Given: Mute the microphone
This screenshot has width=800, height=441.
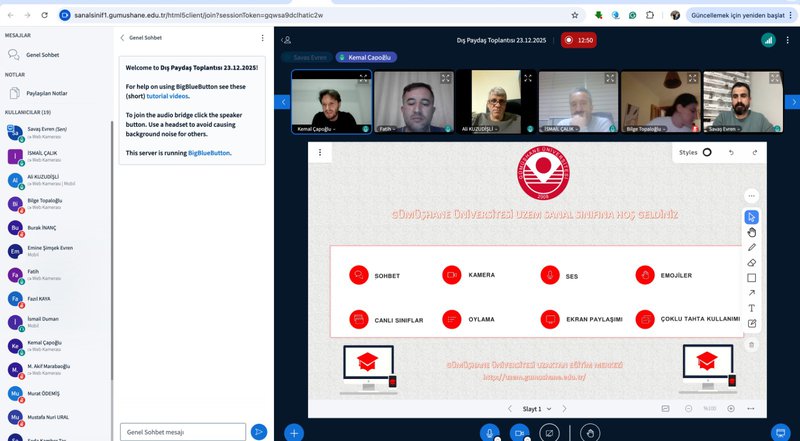Looking at the screenshot, I should [x=490, y=432].
